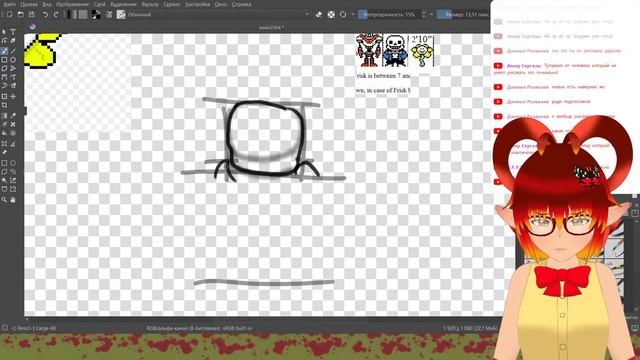Select the Crop tool
The height and width of the screenshot is (360, 640).
click(4, 105)
